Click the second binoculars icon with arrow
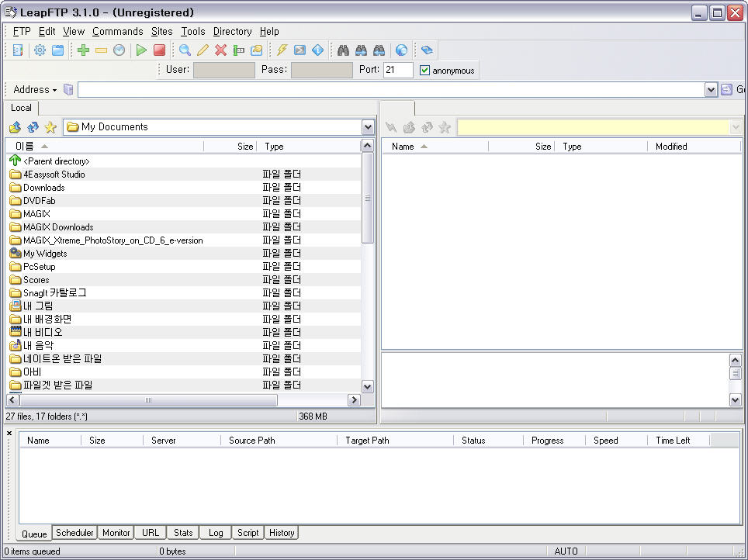The height and width of the screenshot is (560, 748). coord(361,50)
